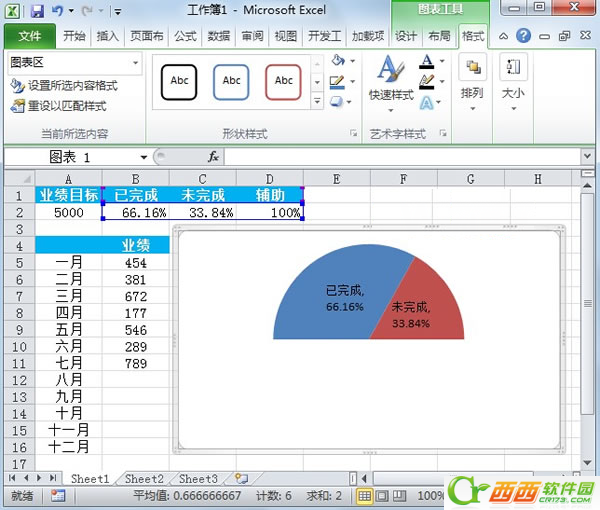Open the 快速样式 WordArt gallery
Image resolution: width=600 pixels, height=510 pixels.
(x=391, y=83)
